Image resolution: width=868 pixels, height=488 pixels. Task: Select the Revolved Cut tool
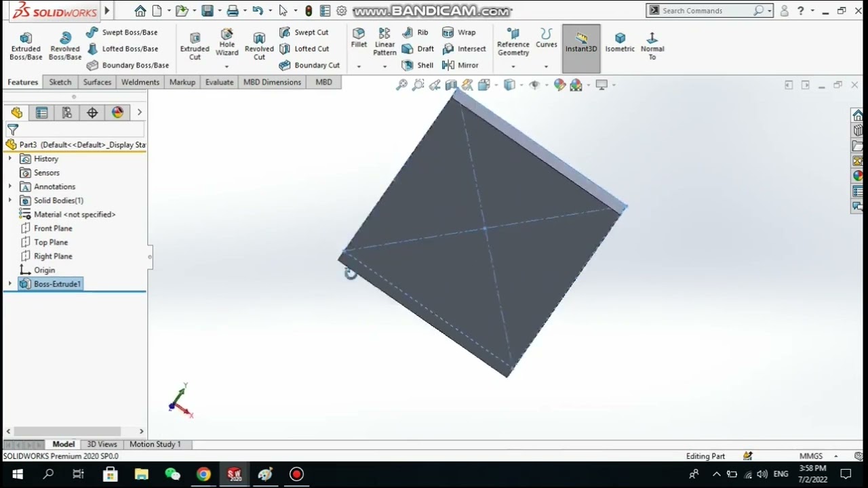(x=259, y=46)
